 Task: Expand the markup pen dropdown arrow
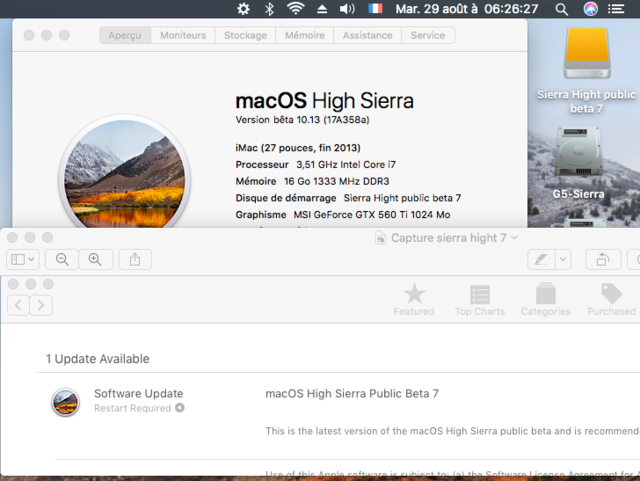[563, 259]
